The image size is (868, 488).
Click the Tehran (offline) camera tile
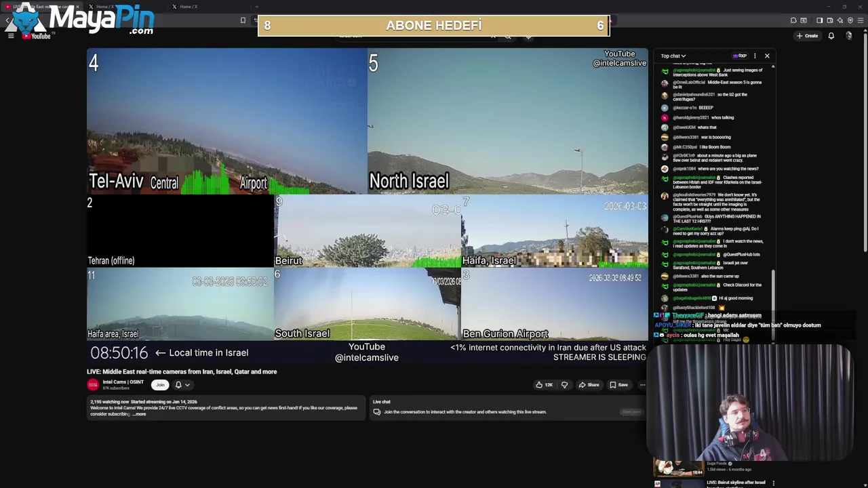pos(180,232)
